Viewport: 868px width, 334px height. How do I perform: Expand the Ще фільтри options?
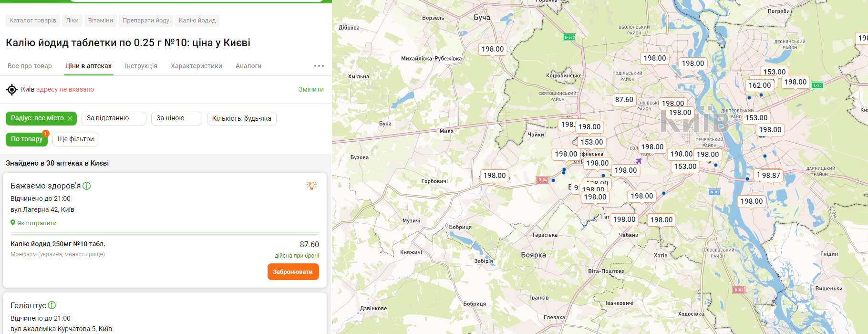(76, 139)
